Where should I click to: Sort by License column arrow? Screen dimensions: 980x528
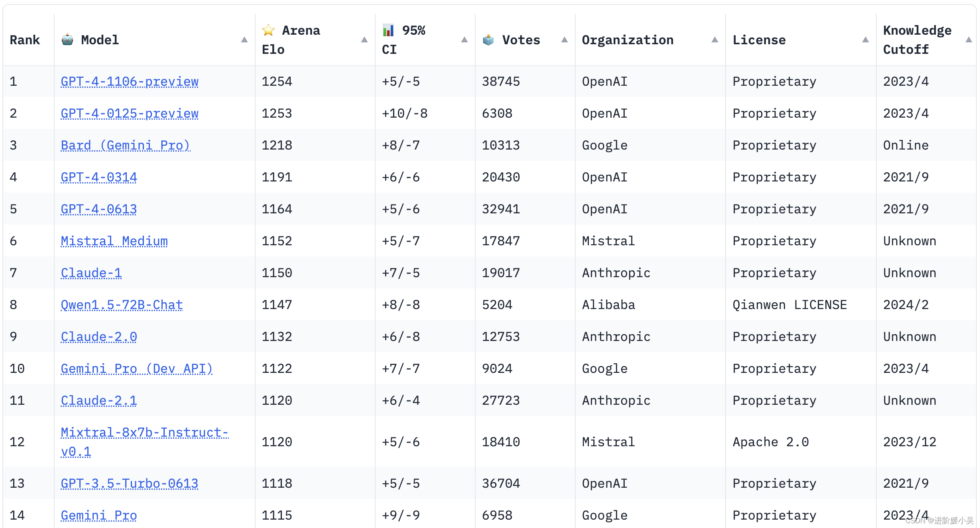[x=866, y=40]
